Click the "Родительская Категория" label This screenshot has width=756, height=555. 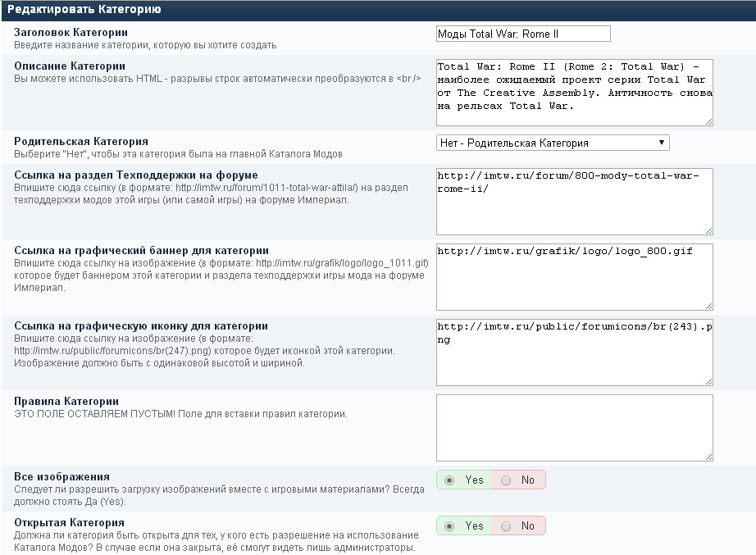tap(81, 141)
